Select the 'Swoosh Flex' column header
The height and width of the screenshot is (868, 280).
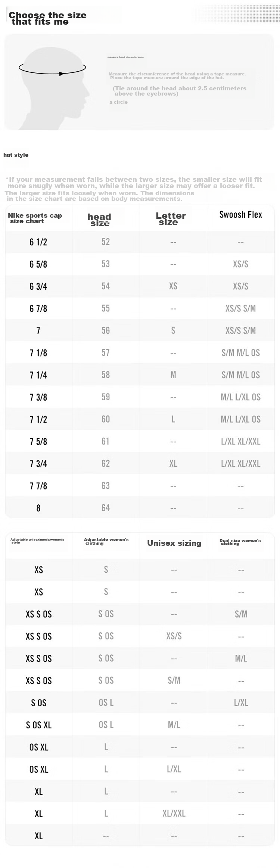240,214
